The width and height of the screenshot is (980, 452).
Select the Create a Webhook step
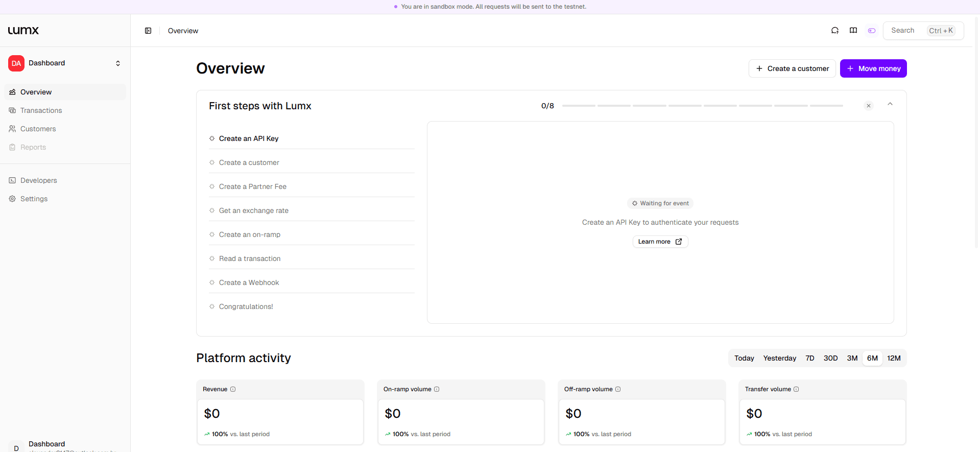pos(312,282)
